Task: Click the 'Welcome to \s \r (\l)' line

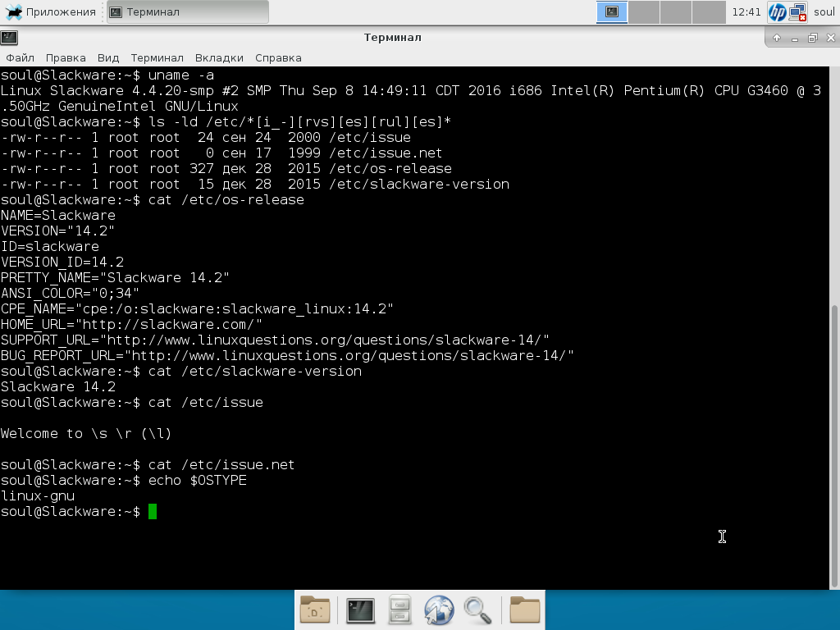Action: point(86,433)
